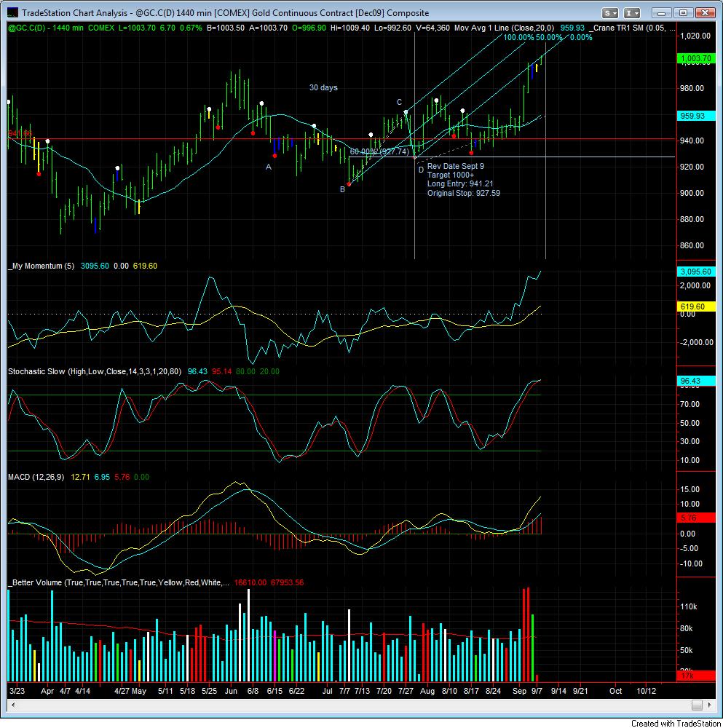The width and height of the screenshot is (723, 728).
Task: Click the '_My Momentum (5)' indicator title
Action: (x=42, y=266)
